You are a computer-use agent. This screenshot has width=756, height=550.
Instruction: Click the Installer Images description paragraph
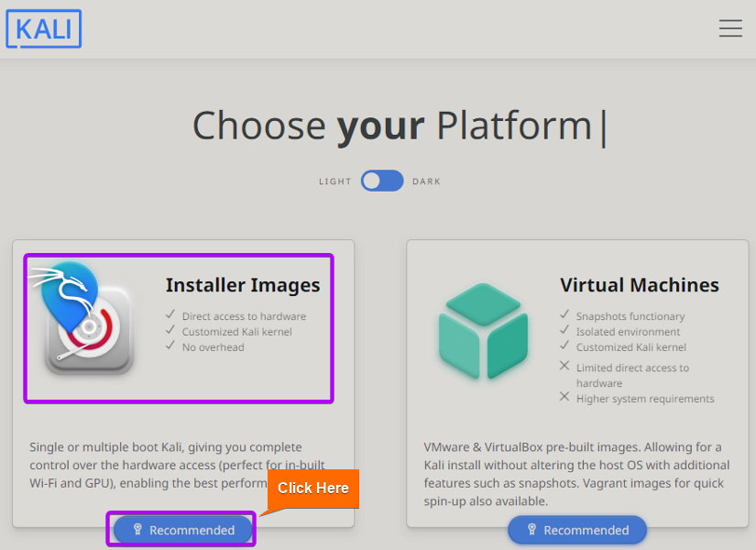tap(178, 465)
